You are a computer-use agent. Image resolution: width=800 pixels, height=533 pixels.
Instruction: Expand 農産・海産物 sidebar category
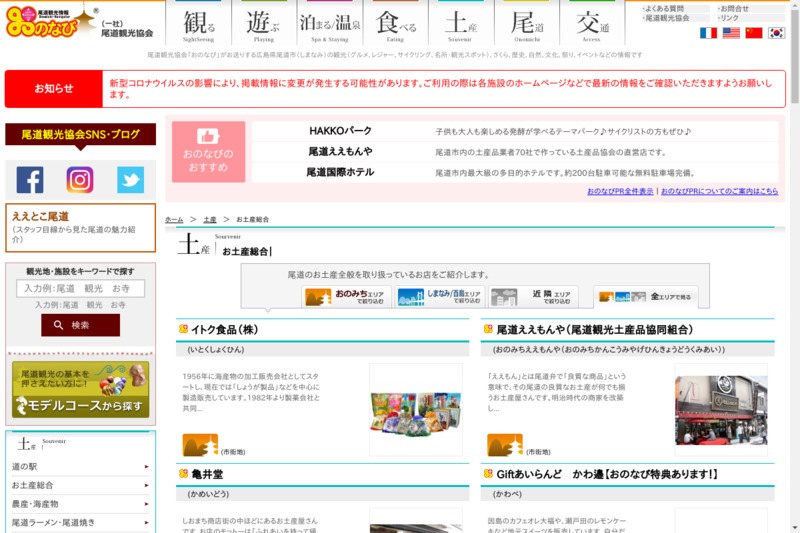point(80,504)
